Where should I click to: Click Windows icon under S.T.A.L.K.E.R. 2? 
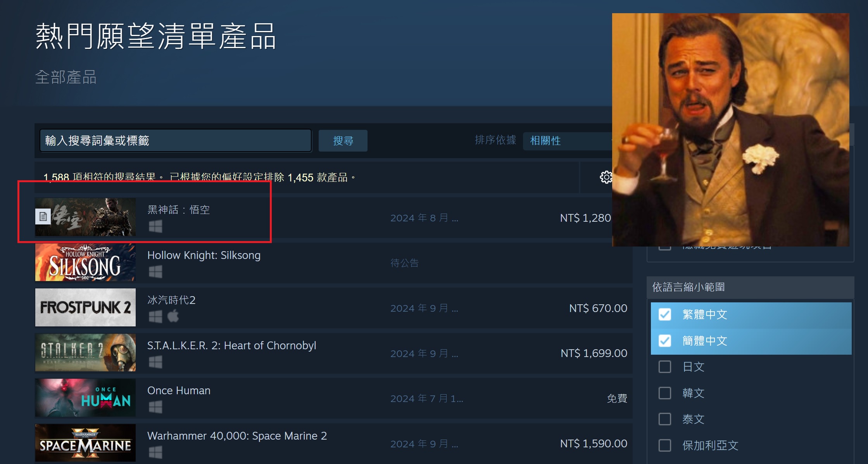(x=155, y=362)
